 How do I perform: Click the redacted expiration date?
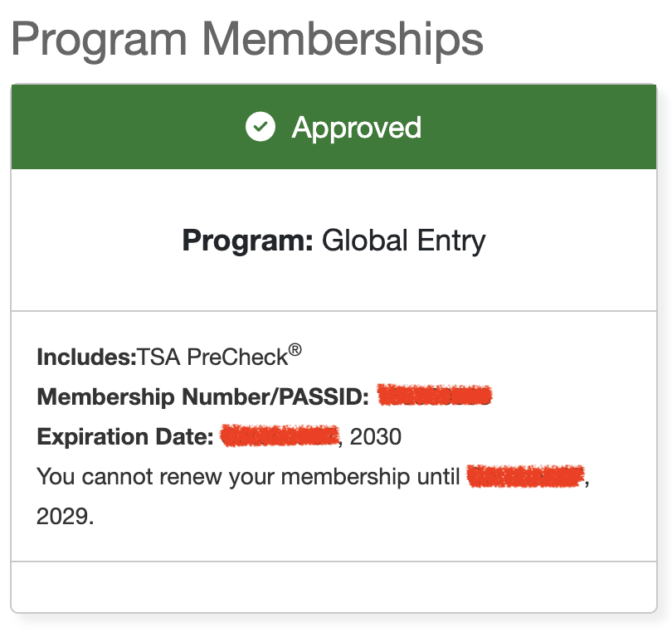point(280,435)
